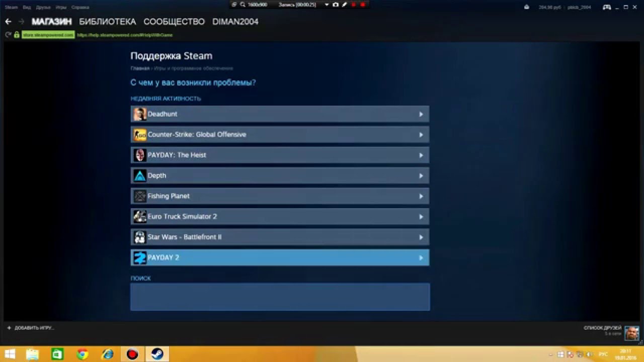This screenshot has height=362, width=644.
Task: Expand the PAYDAY: The Heist row arrow
Action: 421,155
